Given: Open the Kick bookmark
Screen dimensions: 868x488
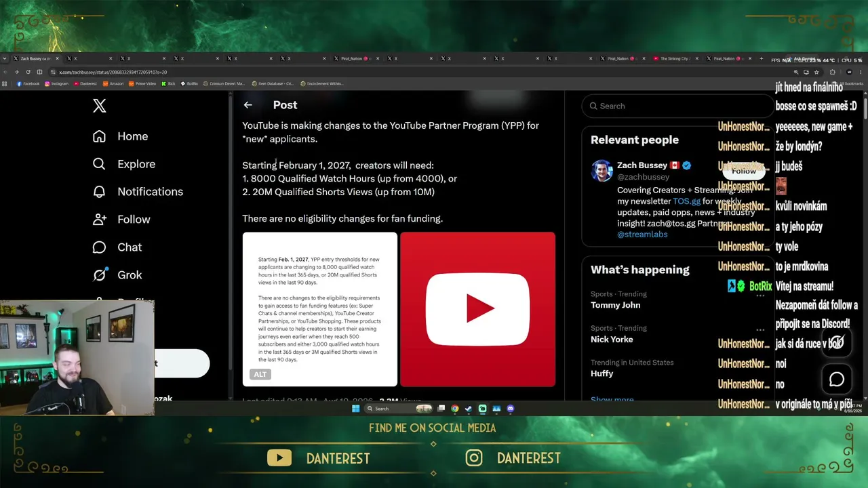Looking at the screenshot, I should point(168,84).
